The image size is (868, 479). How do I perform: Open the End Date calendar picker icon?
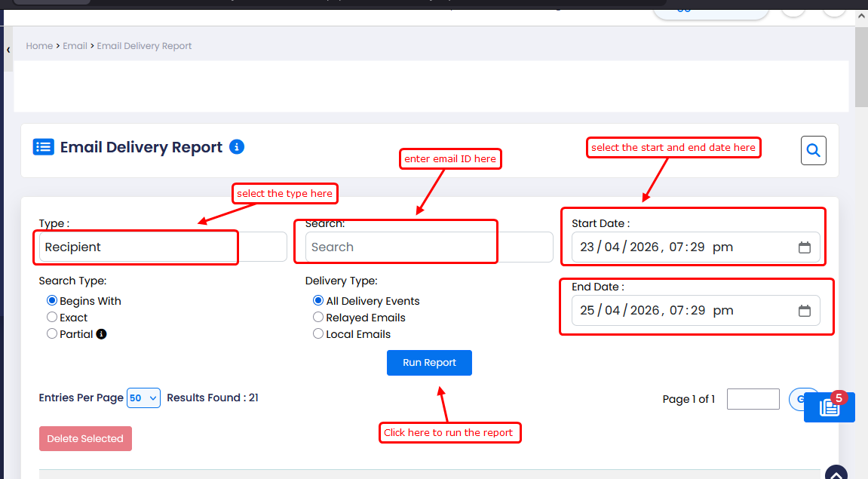pyautogui.click(x=804, y=311)
